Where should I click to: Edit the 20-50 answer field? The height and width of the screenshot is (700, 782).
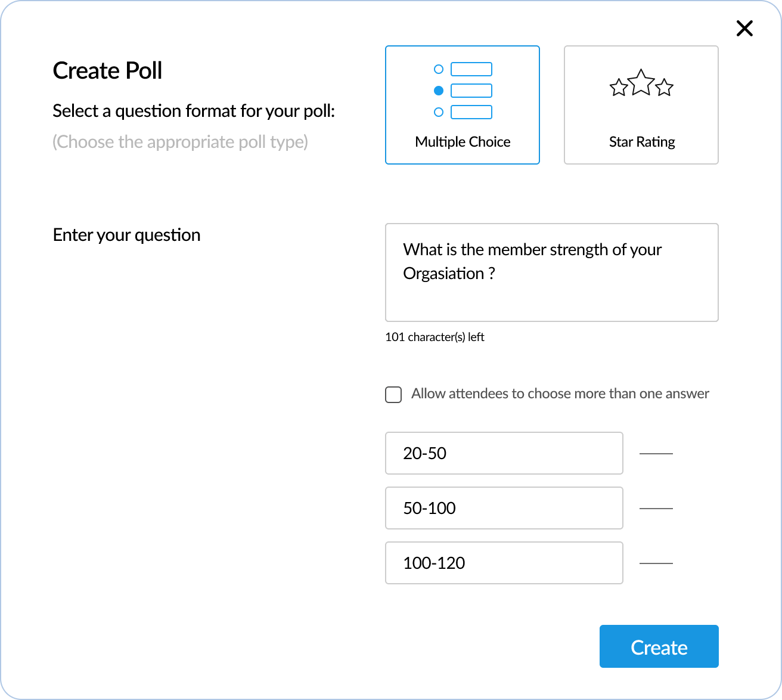point(504,453)
